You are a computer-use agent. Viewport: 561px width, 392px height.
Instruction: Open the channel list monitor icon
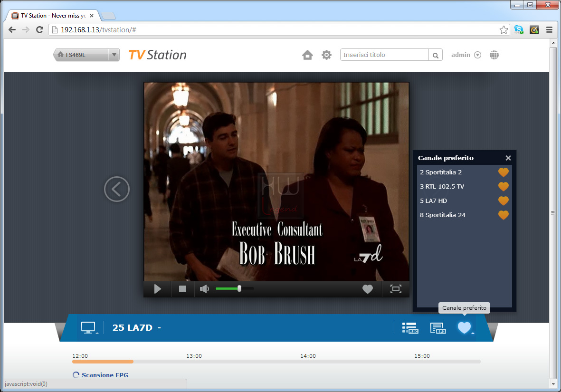(88, 327)
